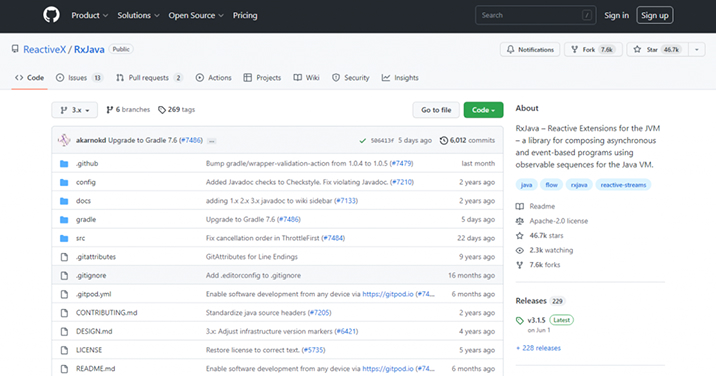Click the Notifications button
The height and width of the screenshot is (376, 716).
pyautogui.click(x=530, y=50)
